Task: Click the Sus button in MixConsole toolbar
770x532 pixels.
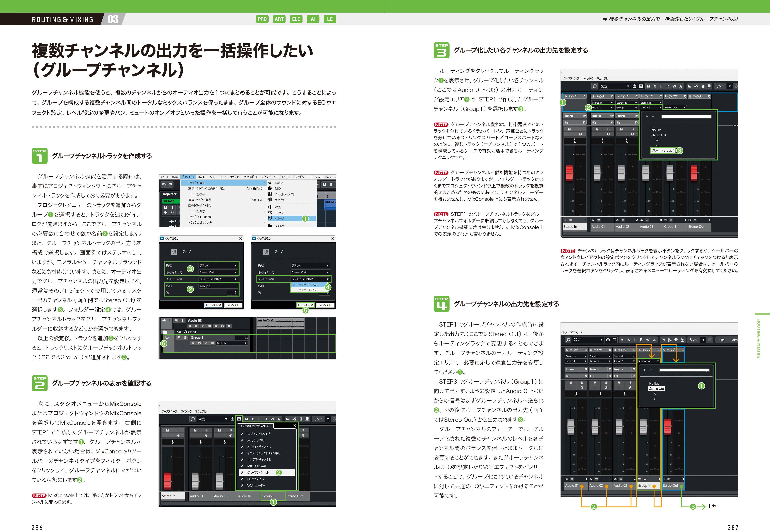Action: (x=722, y=340)
